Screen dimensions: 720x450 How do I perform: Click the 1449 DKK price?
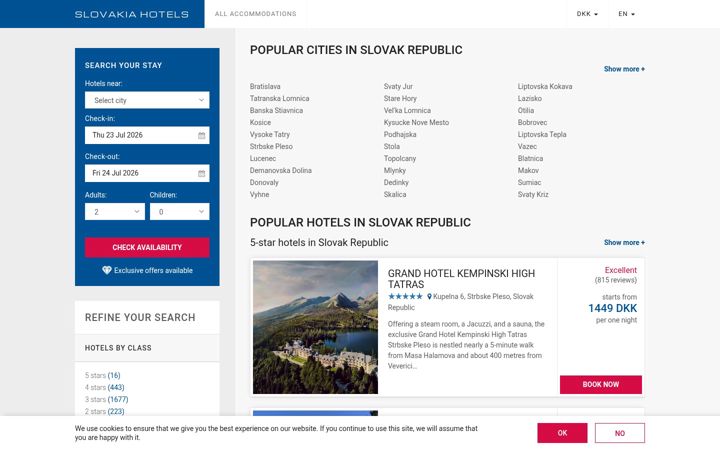pyautogui.click(x=613, y=308)
